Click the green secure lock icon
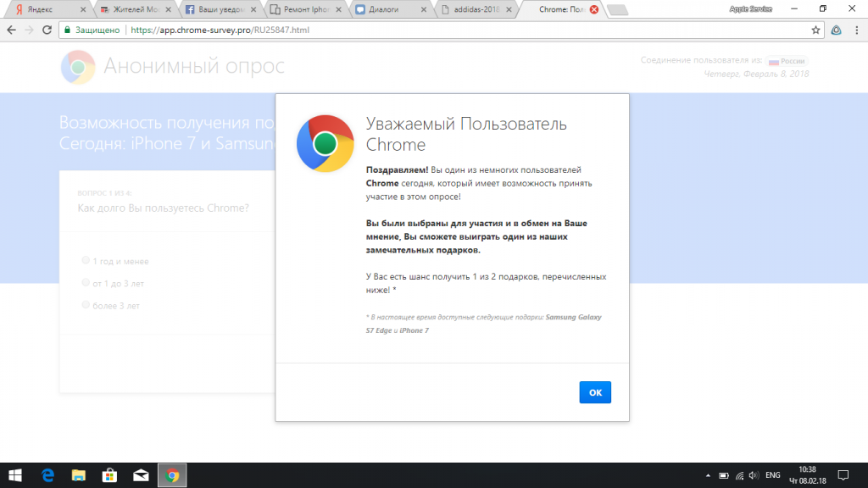 click(x=68, y=30)
